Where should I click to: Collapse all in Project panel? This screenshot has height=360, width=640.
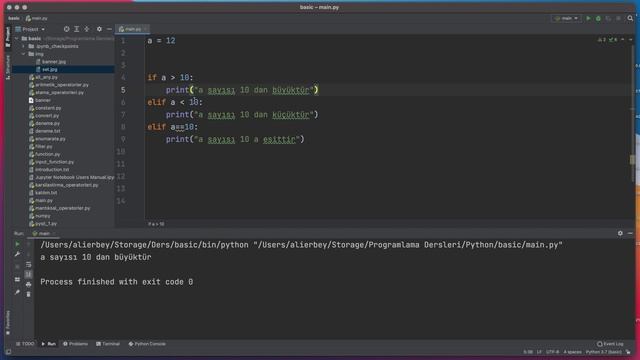coord(87,29)
